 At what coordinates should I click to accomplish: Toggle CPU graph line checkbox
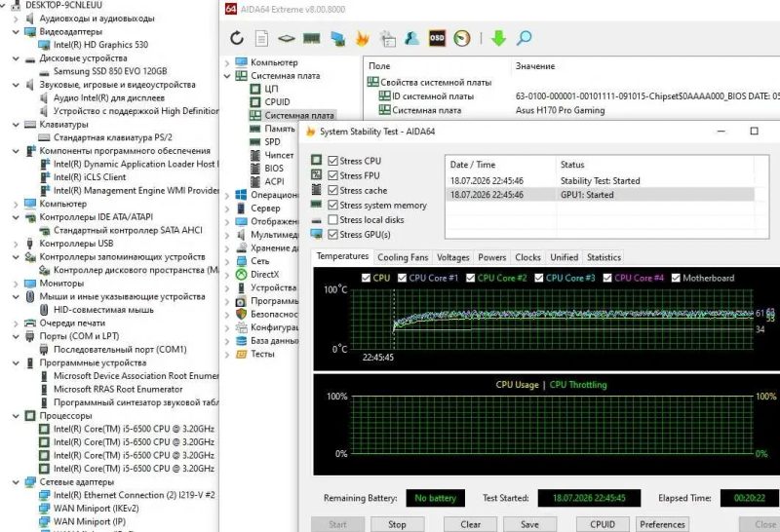367,278
